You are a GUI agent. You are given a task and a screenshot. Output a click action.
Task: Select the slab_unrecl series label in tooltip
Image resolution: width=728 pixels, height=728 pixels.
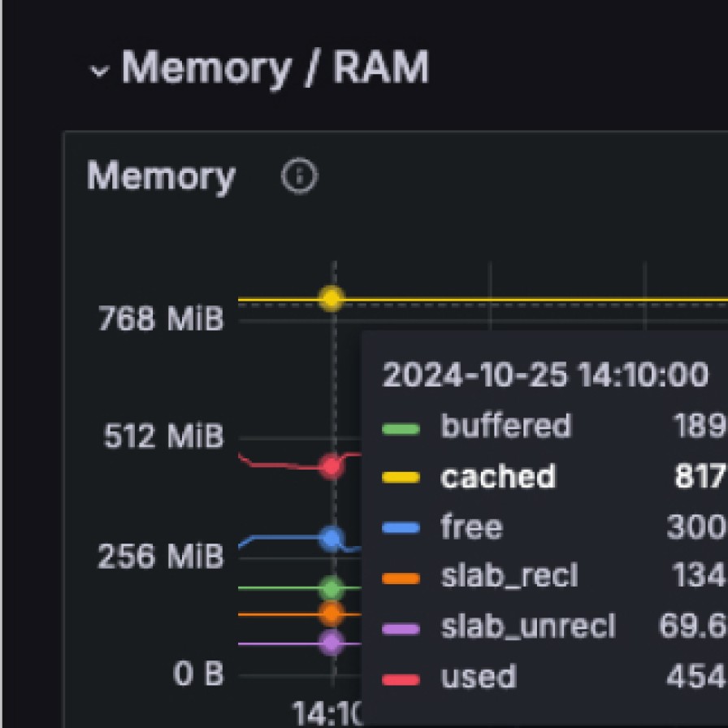click(x=528, y=627)
